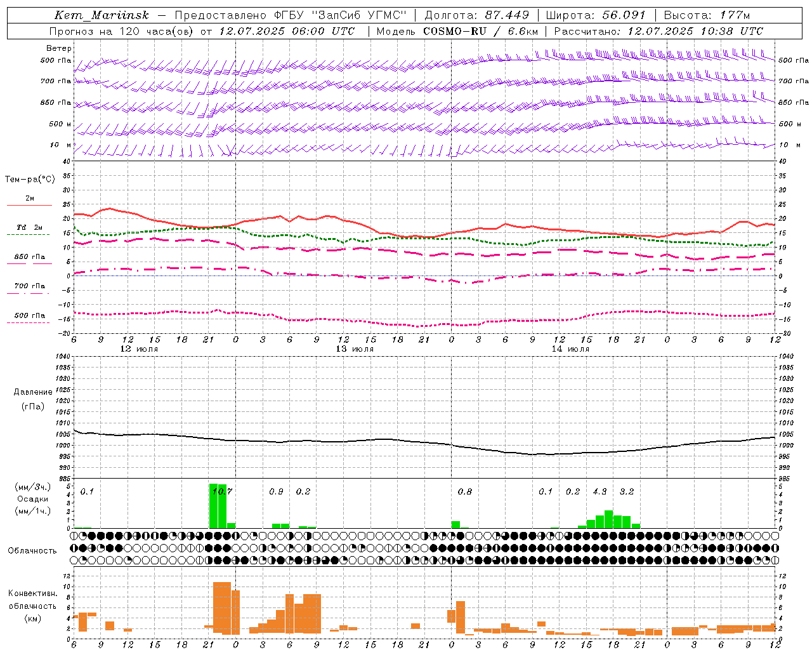Click the Ветер wind panel label

coord(59,48)
